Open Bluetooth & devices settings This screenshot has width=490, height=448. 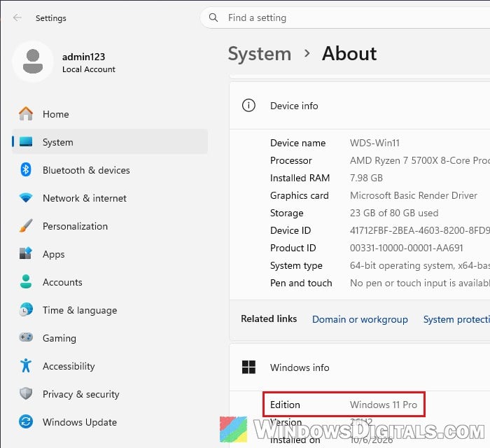point(110,170)
